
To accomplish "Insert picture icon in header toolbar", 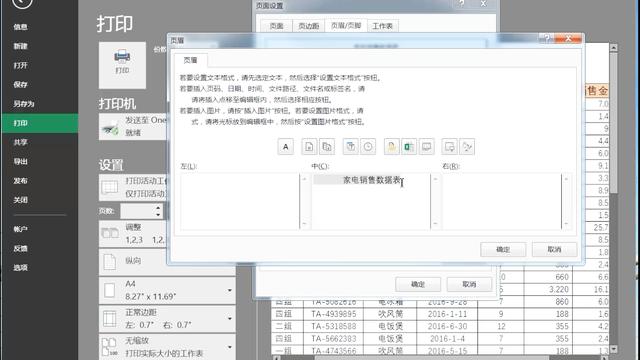I will point(450,147).
